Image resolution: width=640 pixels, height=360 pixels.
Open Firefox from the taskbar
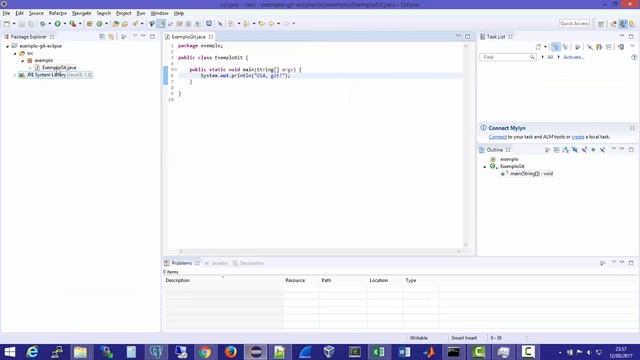tap(231, 352)
